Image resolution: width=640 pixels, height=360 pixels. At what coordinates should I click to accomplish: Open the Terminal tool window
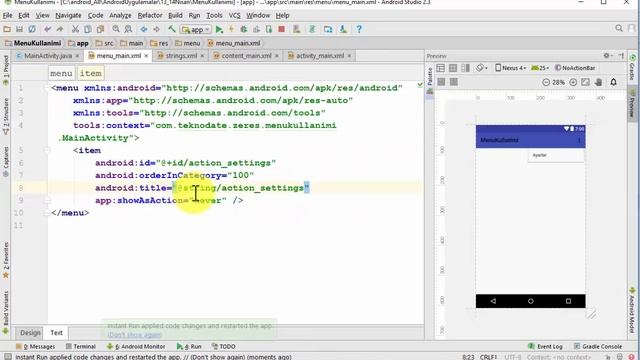coord(81,346)
